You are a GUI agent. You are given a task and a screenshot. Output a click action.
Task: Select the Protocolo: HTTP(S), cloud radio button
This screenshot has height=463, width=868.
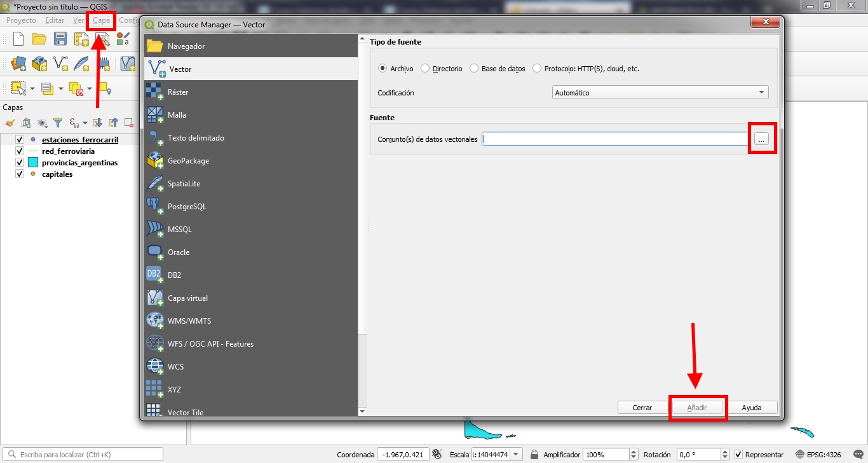[x=537, y=68]
